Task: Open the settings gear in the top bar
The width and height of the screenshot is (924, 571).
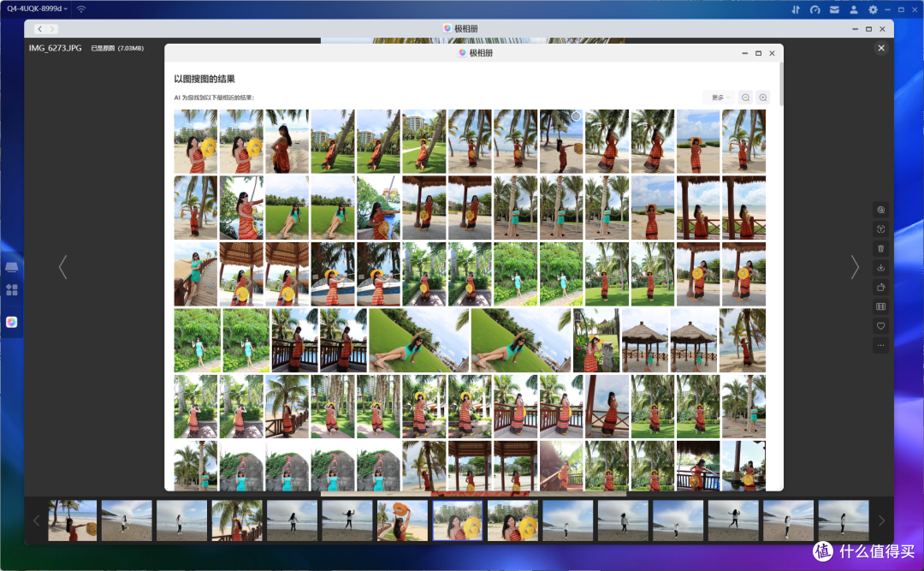Action: click(x=873, y=9)
